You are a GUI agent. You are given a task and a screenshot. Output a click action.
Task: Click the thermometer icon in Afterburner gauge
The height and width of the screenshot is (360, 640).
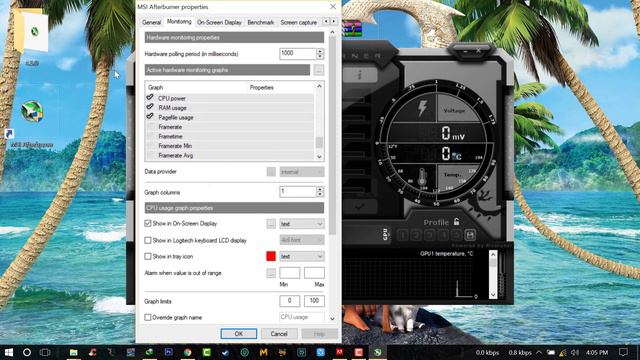422,178
